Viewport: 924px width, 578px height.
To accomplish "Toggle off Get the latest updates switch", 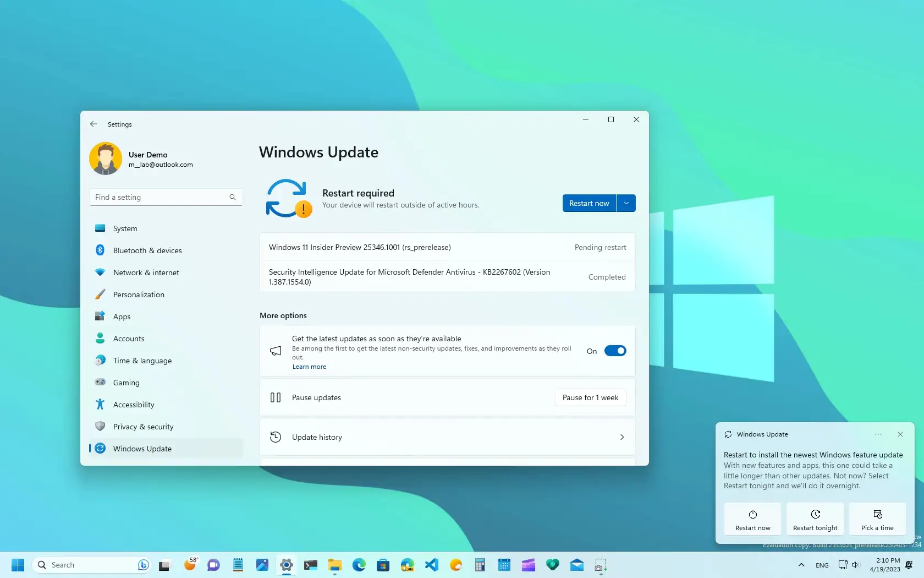I will pyautogui.click(x=615, y=351).
